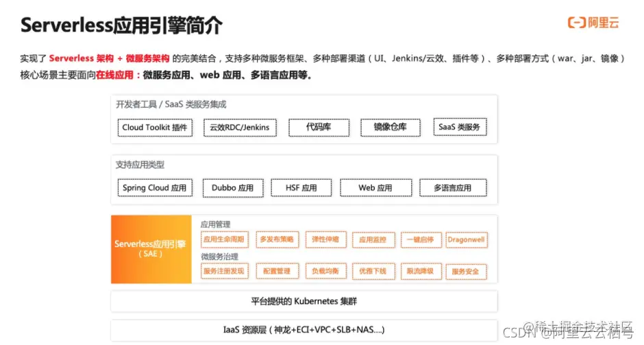Click the orange Serverless应用引擎 (SAE) block
The image size is (644, 345).
pos(151,249)
